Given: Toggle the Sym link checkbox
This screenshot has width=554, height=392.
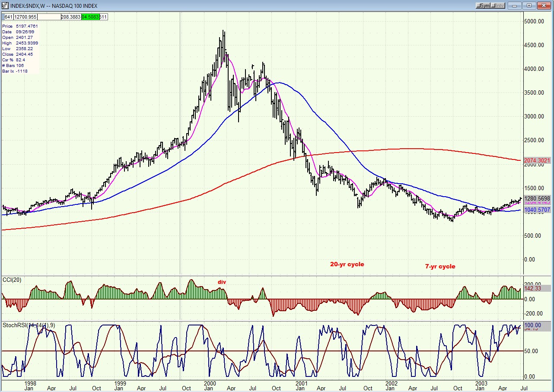Looking at the screenshot, I should (484, 6).
